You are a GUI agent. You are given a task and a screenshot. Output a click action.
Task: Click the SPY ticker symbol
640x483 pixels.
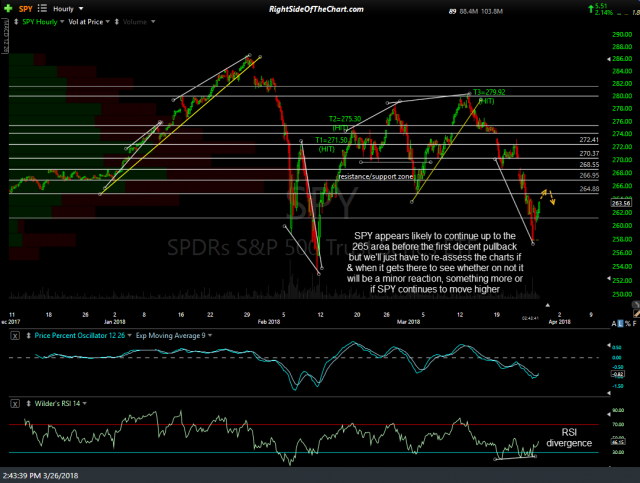26,9
